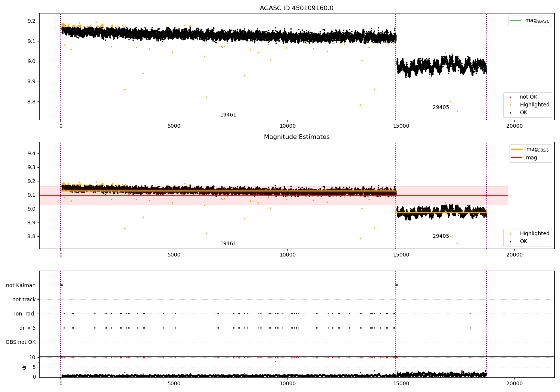Click the 20000 x-tick under the bottom plot
The height and width of the screenshot is (392, 560).
point(514,383)
